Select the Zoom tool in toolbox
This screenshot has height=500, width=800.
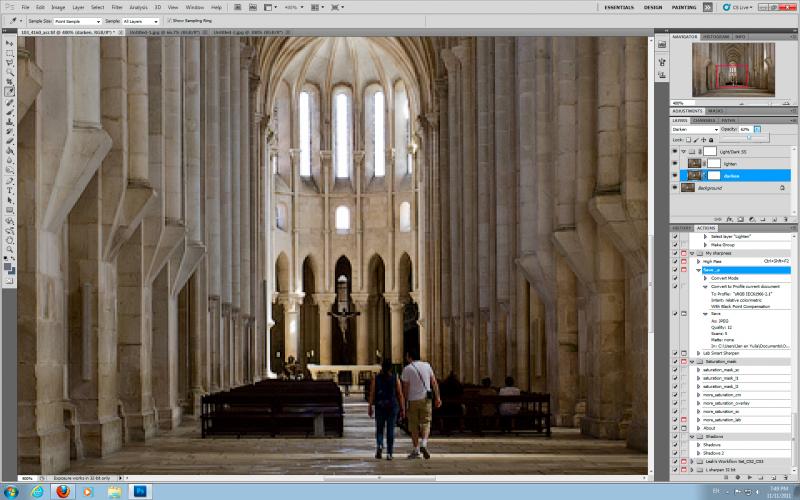9,251
